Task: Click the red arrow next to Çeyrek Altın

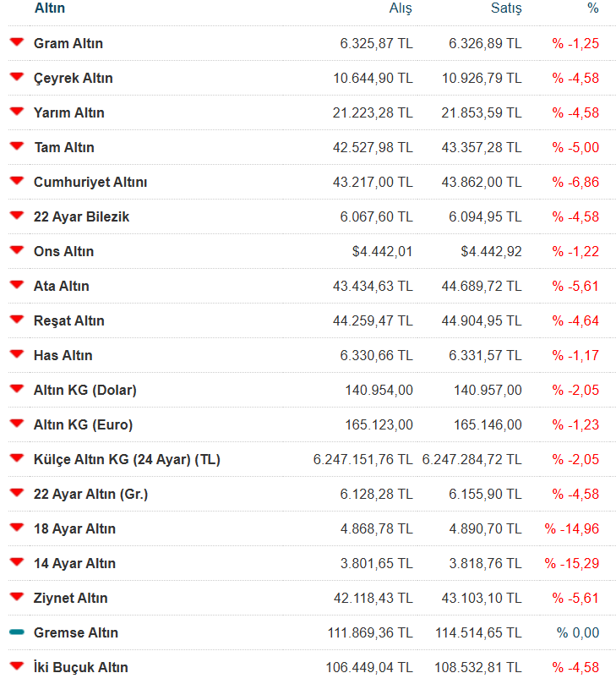Action: coord(16,77)
